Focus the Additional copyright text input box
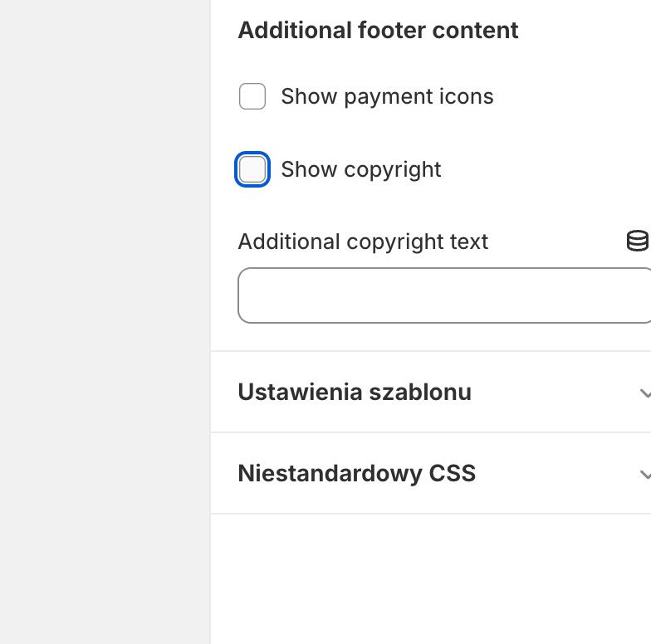The image size is (651, 644). pyautogui.click(x=444, y=295)
